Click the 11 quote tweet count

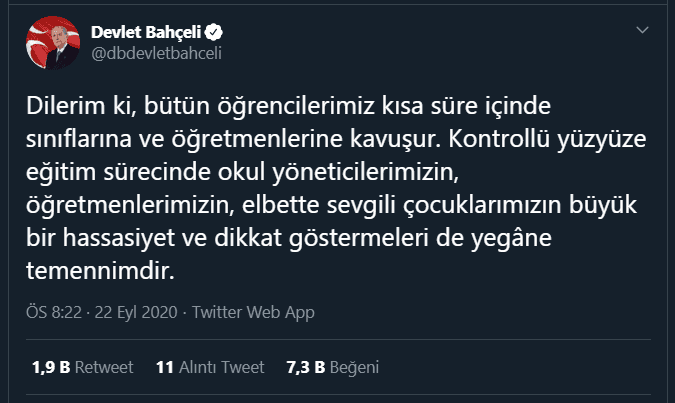click(x=165, y=367)
